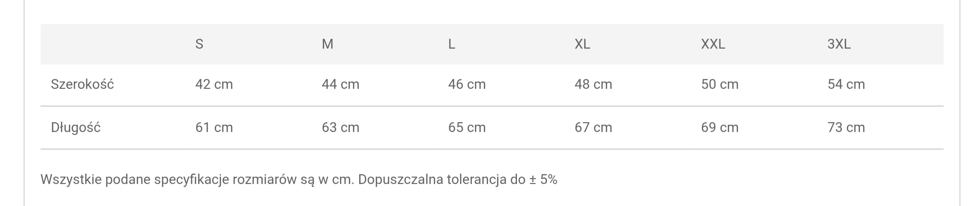Select the 63 cm length value

pos(341,128)
